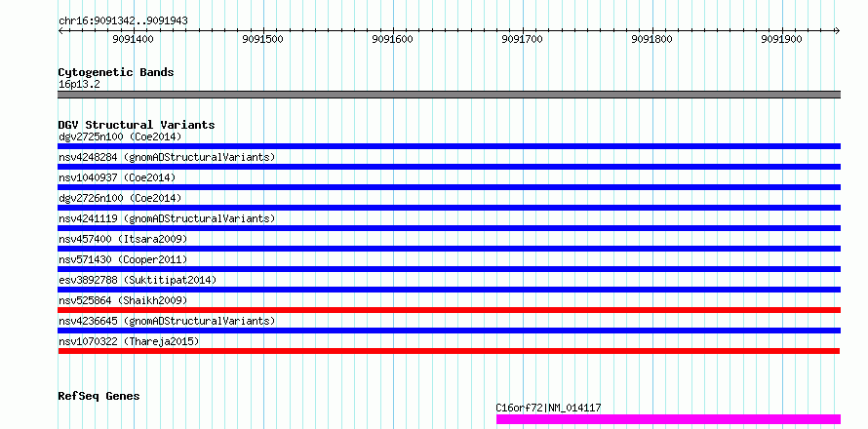This screenshot has height=429, width=868.
Task: Select the blue bar under dgv2726n100
Action: pyautogui.click(x=449, y=208)
